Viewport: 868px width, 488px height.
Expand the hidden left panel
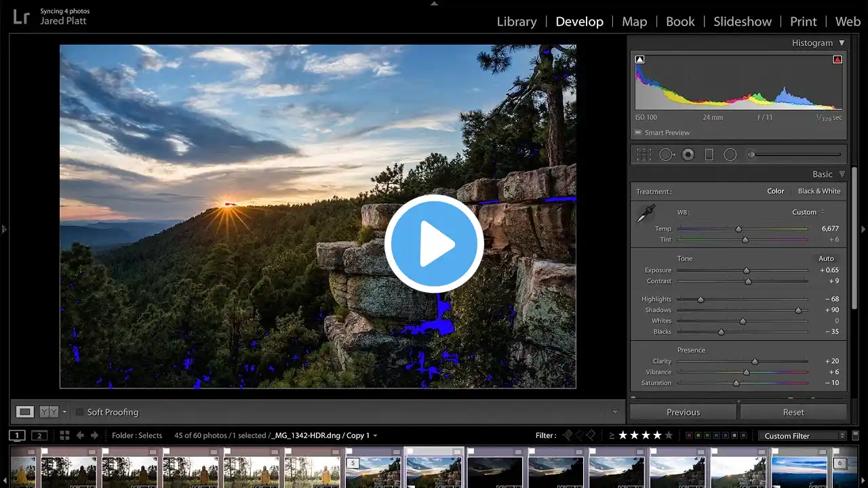[4, 229]
